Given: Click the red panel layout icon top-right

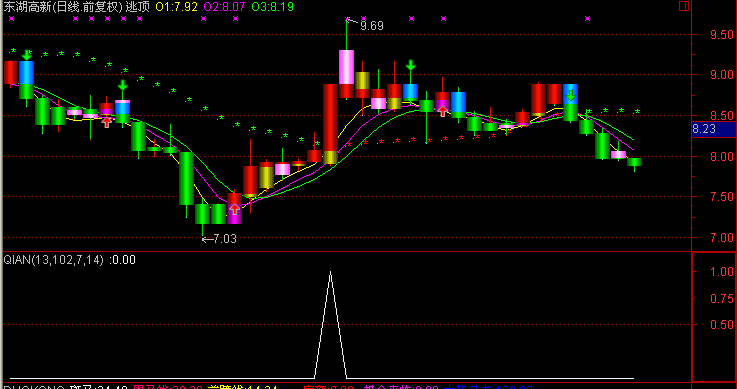Looking at the screenshot, I should pos(684,6).
